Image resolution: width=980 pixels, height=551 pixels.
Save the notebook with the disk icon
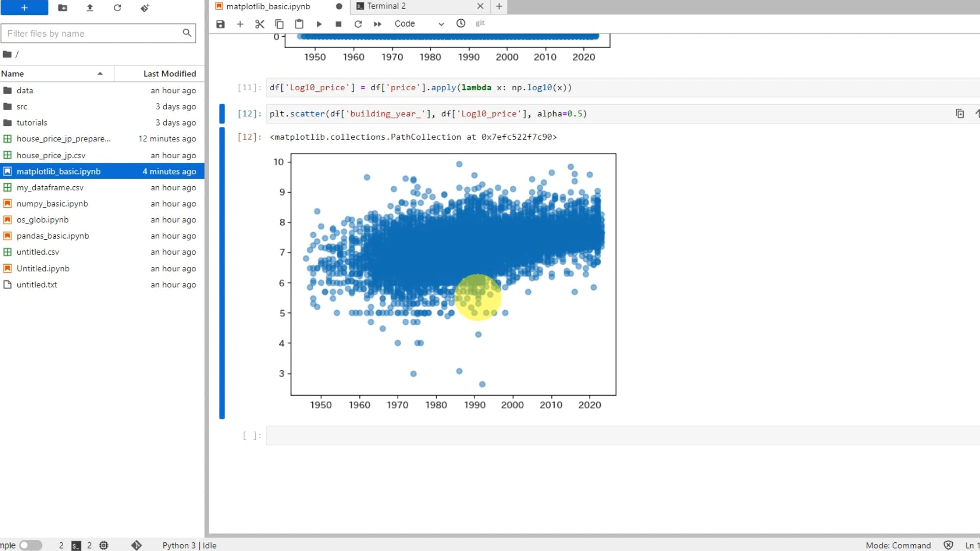point(220,24)
